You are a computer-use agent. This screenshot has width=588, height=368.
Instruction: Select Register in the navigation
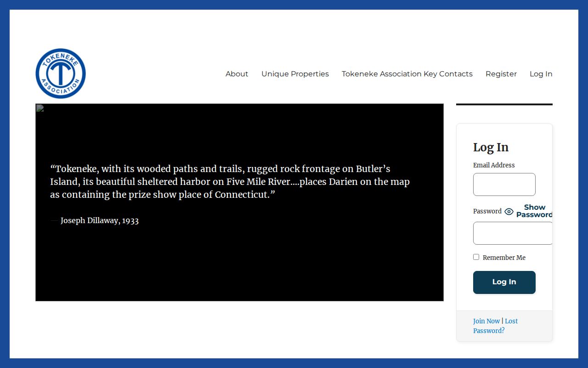point(501,74)
